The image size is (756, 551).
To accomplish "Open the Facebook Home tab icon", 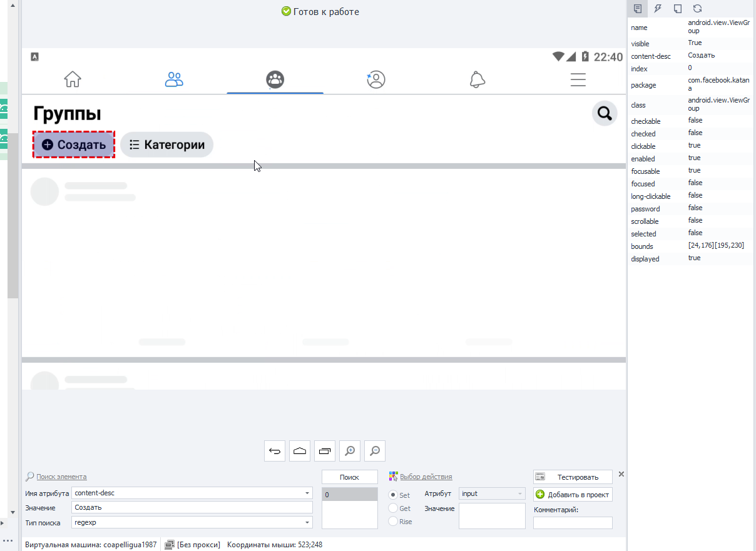I will pyautogui.click(x=73, y=79).
